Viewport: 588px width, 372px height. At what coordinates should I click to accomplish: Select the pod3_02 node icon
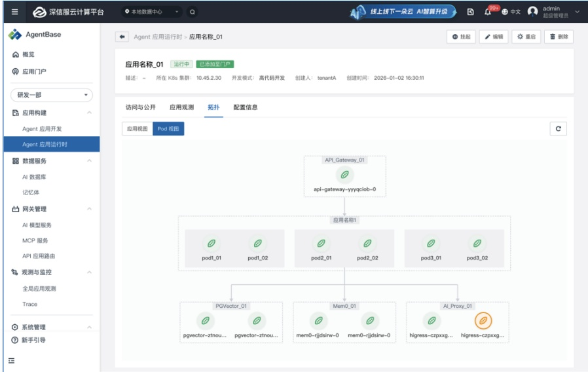pyautogui.click(x=477, y=244)
